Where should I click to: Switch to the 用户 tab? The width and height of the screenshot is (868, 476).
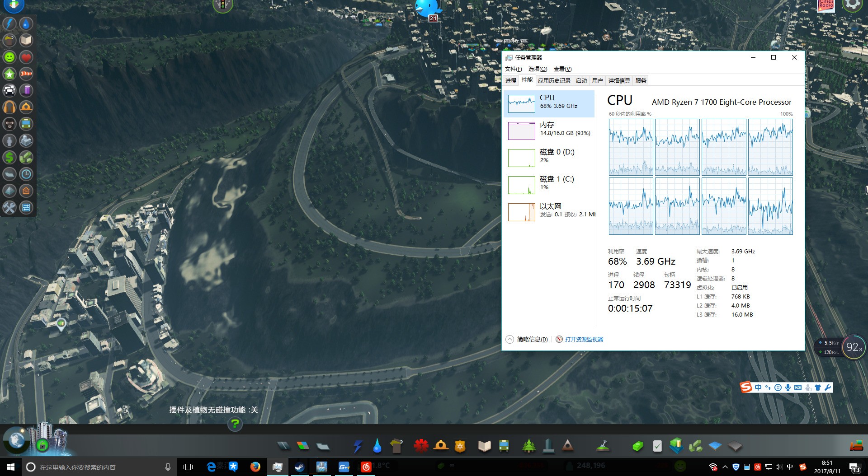pyautogui.click(x=598, y=81)
